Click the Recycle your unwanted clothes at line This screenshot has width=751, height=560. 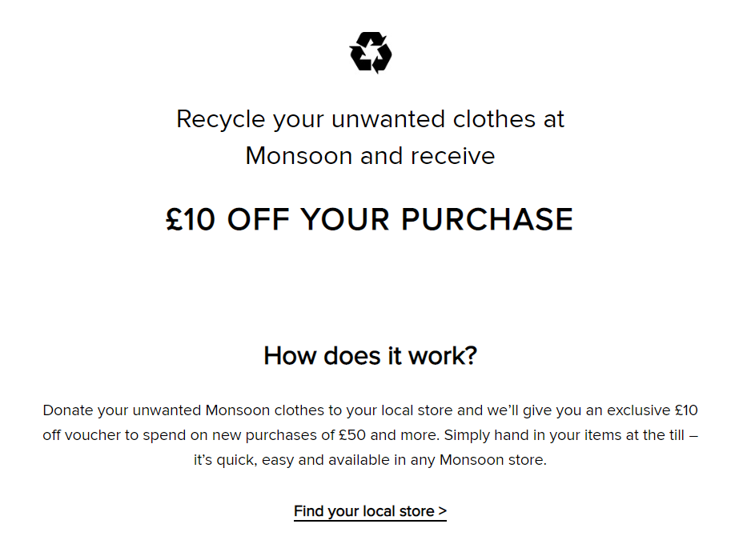370,119
